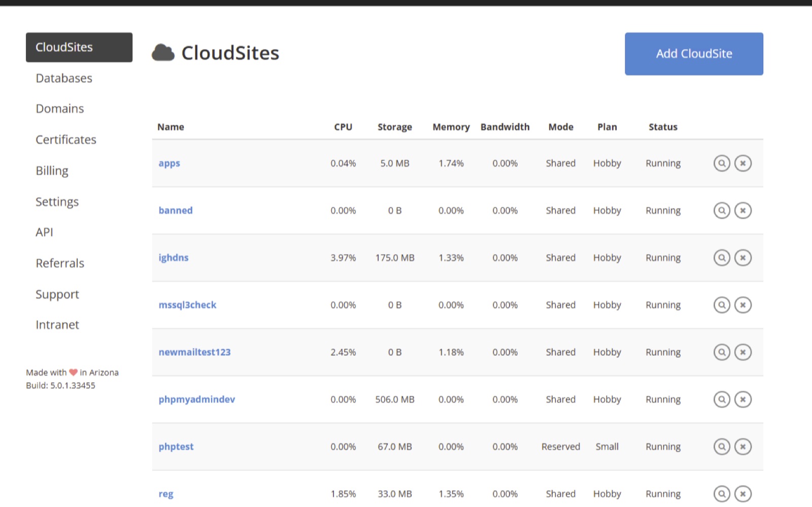View details icon for apps site

pos(722,163)
